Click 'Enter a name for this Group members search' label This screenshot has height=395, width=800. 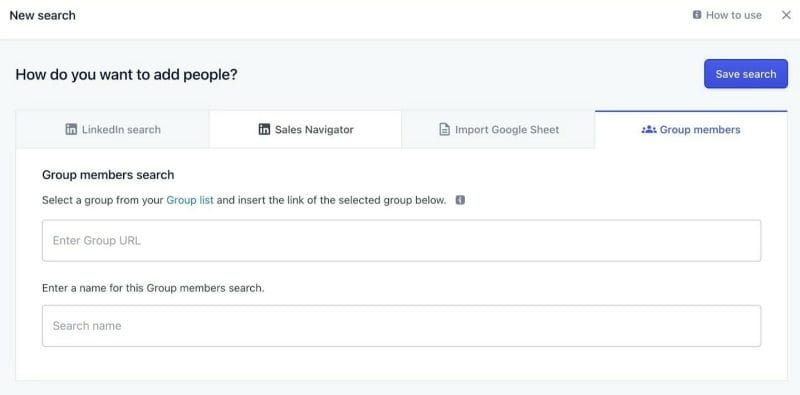(153, 288)
